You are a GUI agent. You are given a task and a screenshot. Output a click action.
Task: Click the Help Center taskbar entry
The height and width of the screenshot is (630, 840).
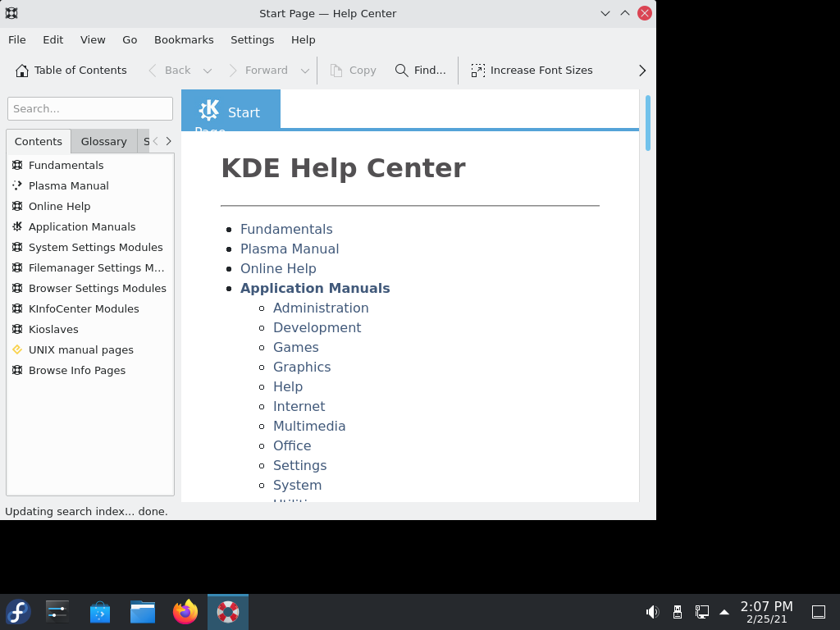(228, 612)
